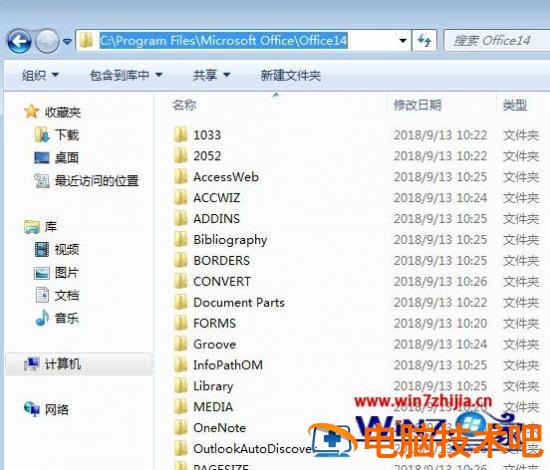550x470 pixels.
Task: Expand the address bar history dropdown
Action: click(x=403, y=41)
